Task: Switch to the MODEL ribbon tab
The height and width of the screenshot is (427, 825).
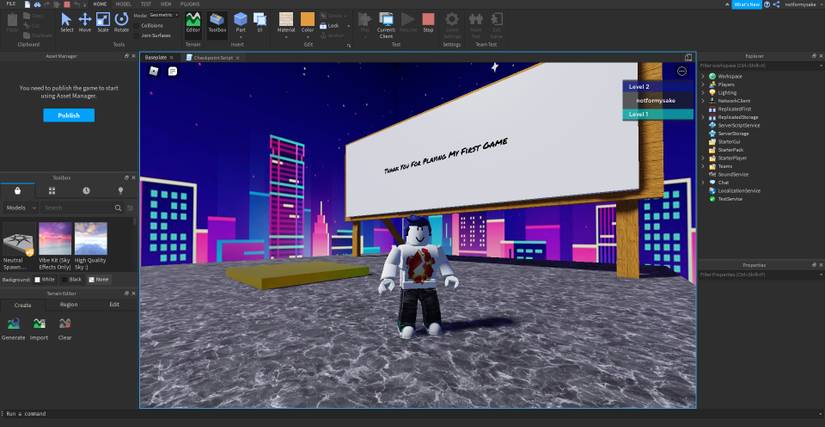Action: (124, 4)
